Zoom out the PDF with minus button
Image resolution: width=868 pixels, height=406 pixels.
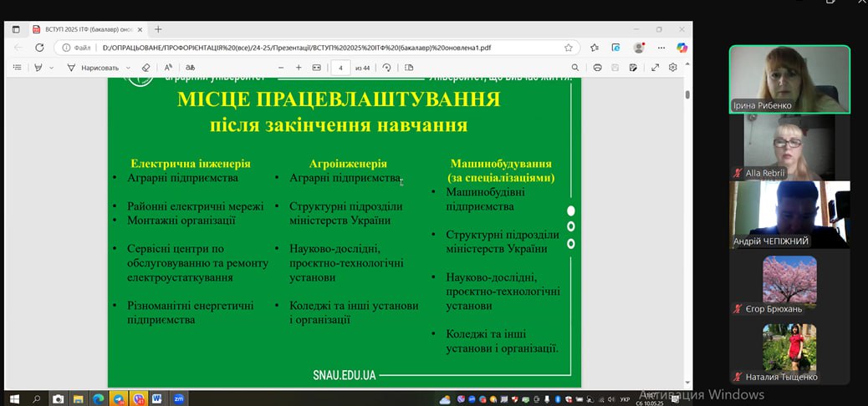[281, 68]
